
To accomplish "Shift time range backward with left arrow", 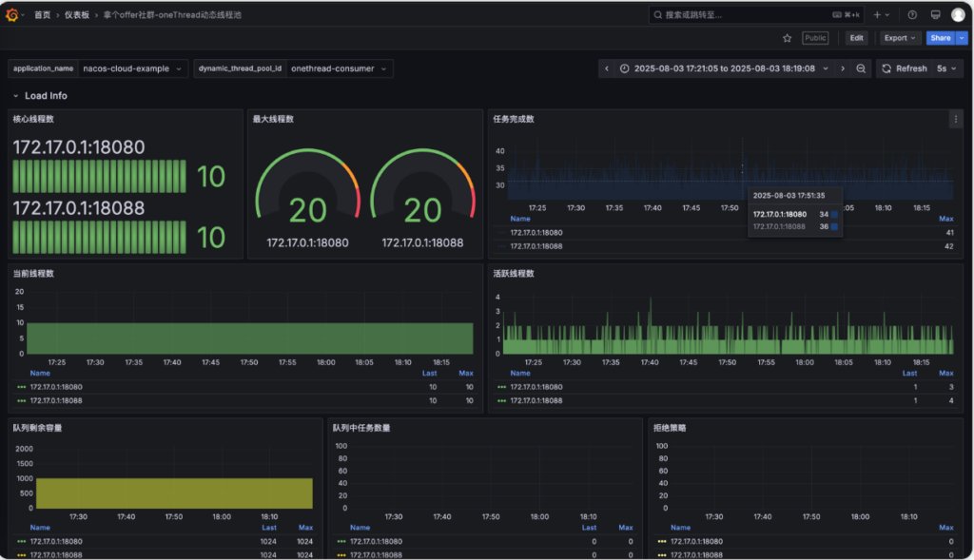I will tap(607, 68).
